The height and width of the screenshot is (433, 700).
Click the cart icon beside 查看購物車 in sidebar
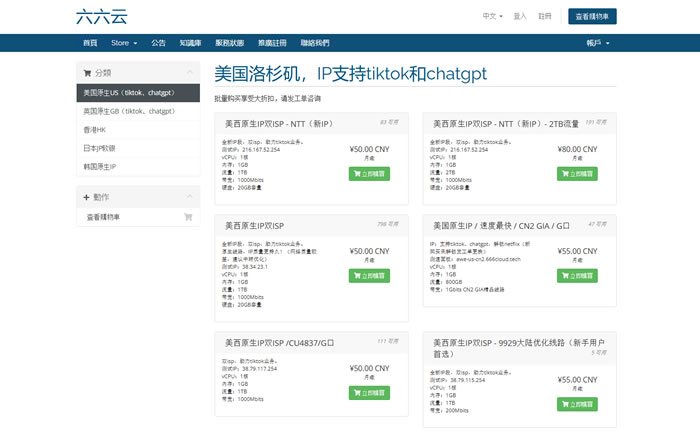tap(187, 217)
